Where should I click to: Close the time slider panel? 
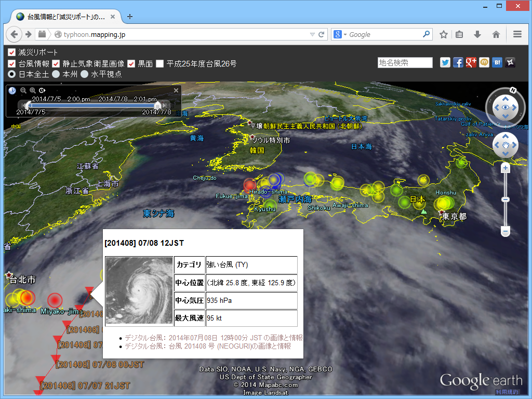click(x=176, y=90)
